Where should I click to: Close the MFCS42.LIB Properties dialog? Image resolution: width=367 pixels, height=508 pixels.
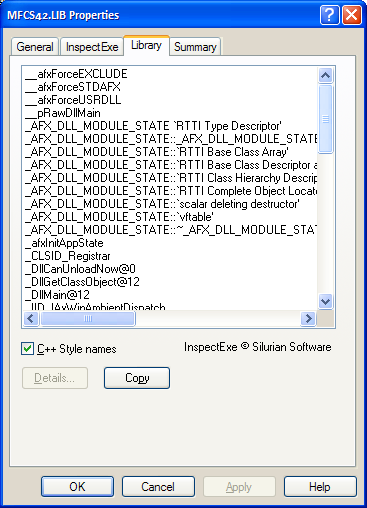351,15
